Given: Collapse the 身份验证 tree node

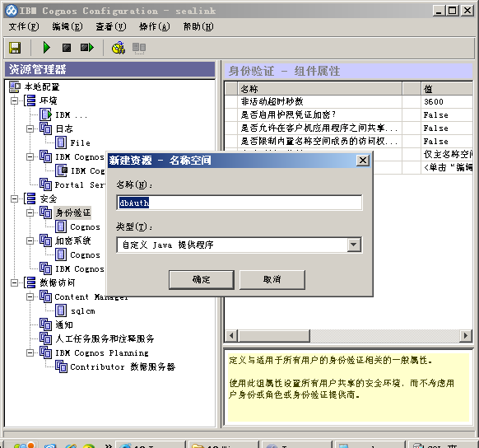Looking at the screenshot, I should point(30,212).
